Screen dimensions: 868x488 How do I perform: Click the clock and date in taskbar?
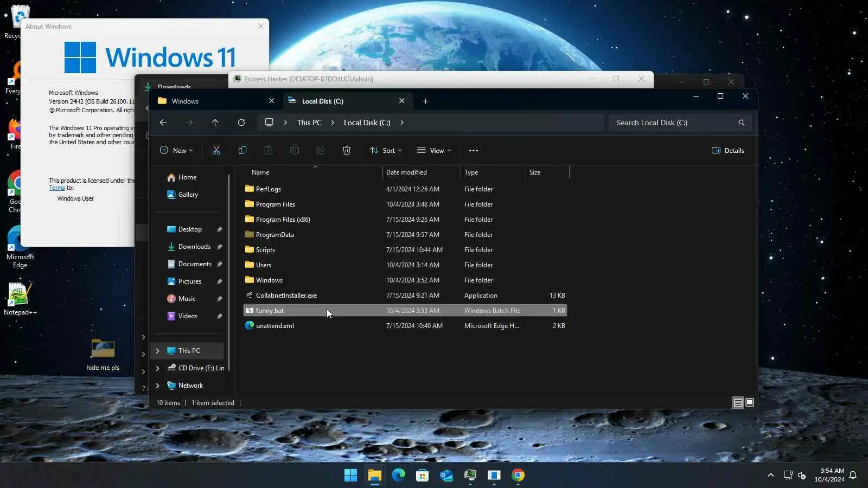(829, 476)
